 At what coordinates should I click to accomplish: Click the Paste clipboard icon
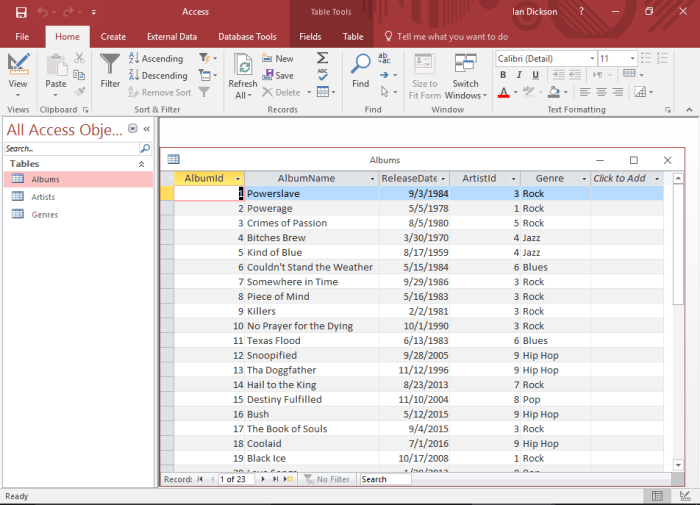point(56,66)
